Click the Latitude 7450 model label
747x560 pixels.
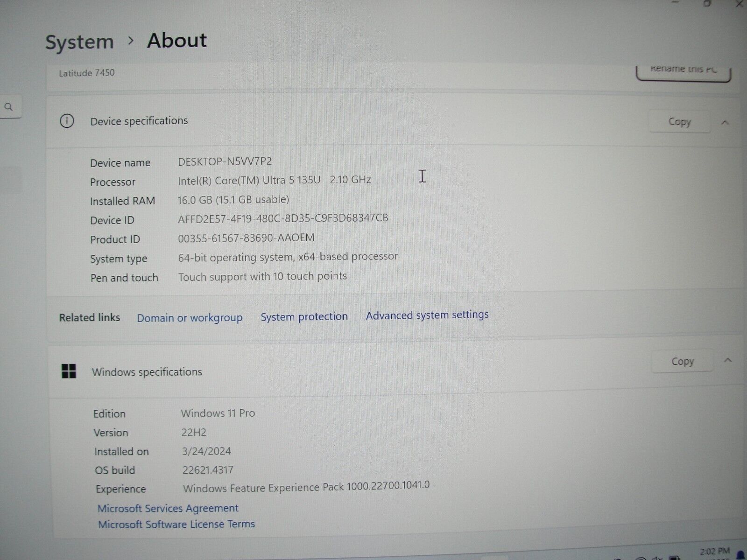click(x=86, y=73)
